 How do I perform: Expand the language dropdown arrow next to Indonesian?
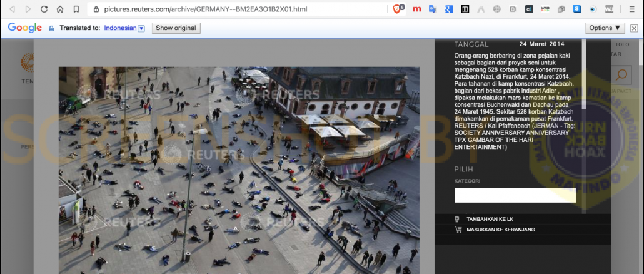[x=141, y=28]
